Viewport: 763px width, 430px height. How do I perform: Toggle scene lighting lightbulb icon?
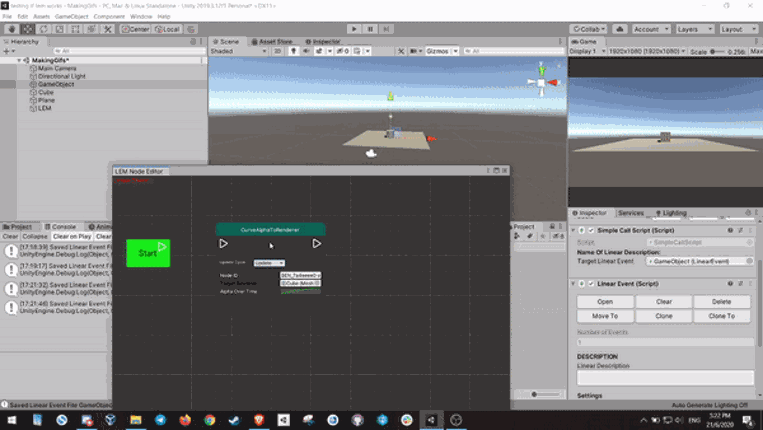coord(293,51)
